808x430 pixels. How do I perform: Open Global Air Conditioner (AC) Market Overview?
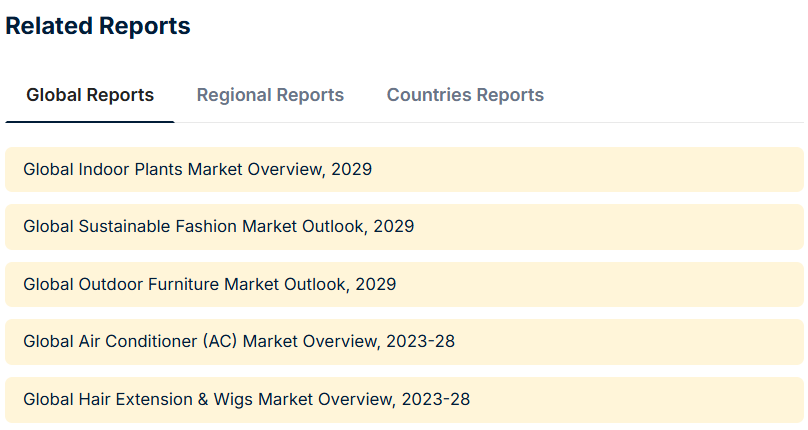pyautogui.click(x=238, y=341)
